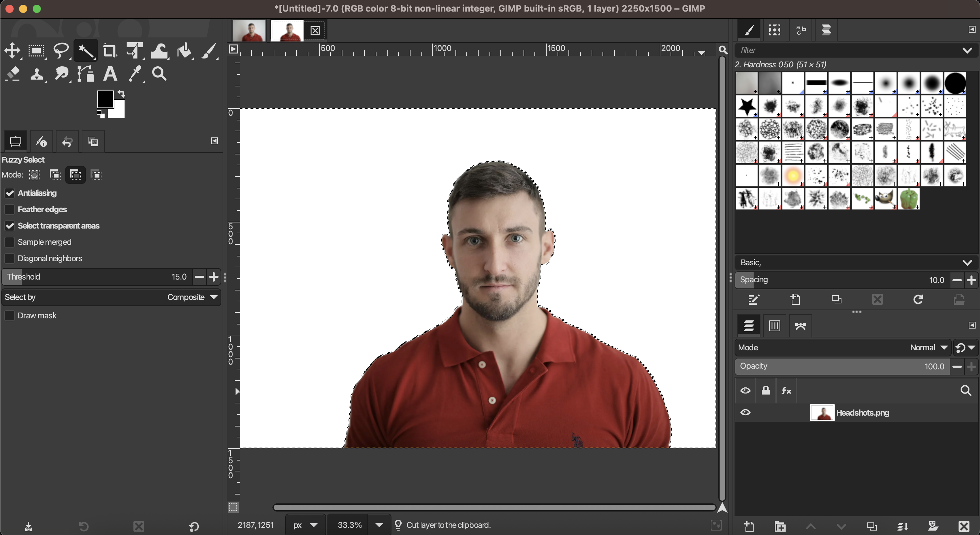Pick the Color Picker tool
Screen dimensions: 980x535
pyautogui.click(x=135, y=74)
